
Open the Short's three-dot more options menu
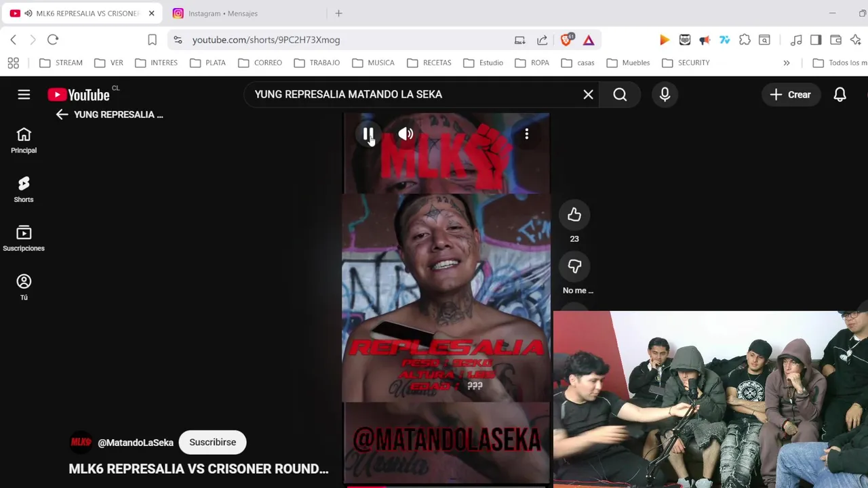pyautogui.click(x=526, y=134)
